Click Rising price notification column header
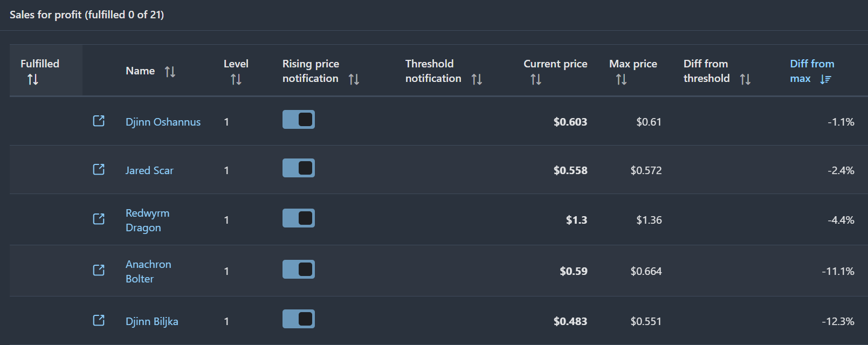The width and height of the screenshot is (868, 345). (x=311, y=71)
